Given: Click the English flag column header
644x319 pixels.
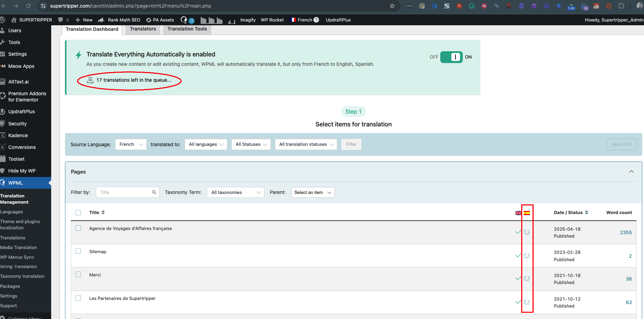Looking at the screenshot, I should (518, 213).
